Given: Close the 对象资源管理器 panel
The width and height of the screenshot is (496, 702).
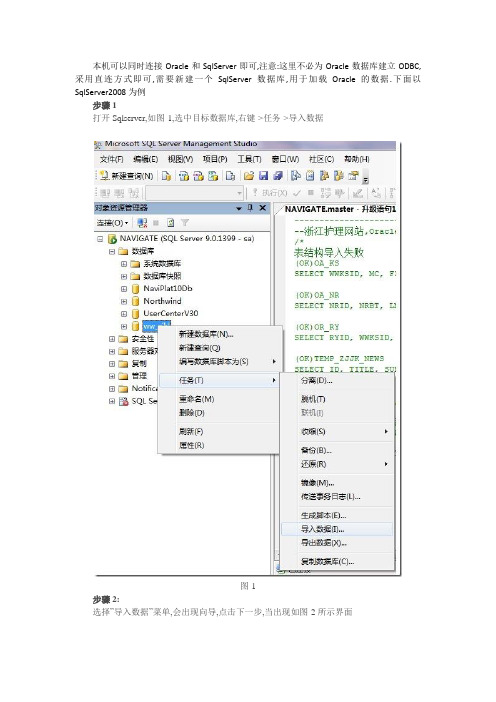Looking at the screenshot, I should click(263, 208).
